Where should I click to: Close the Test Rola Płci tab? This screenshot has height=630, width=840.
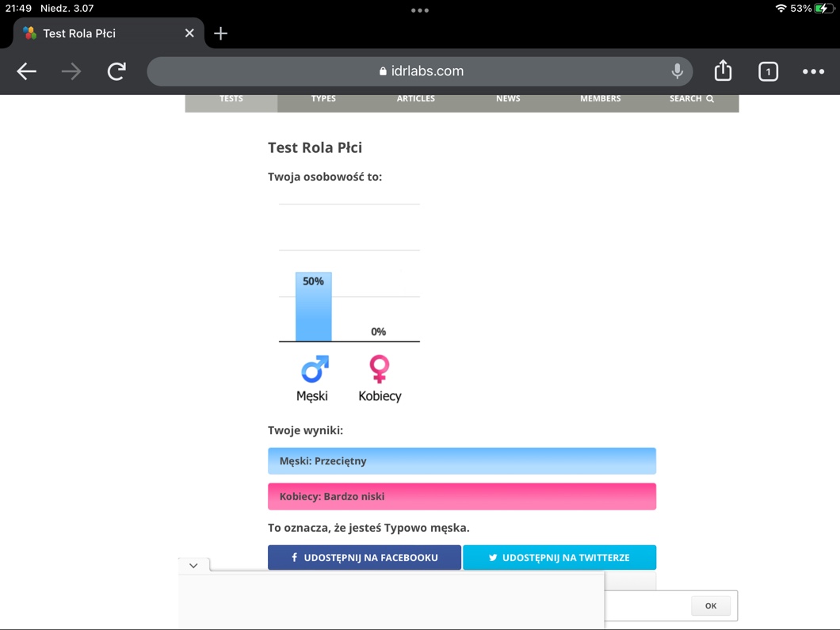tap(189, 33)
